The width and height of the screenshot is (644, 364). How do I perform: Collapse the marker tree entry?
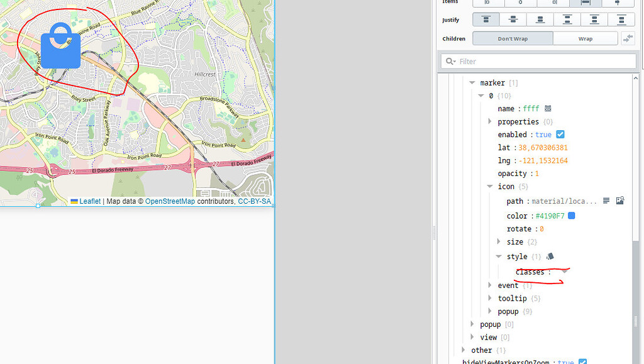pyautogui.click(x=472, y=82)
